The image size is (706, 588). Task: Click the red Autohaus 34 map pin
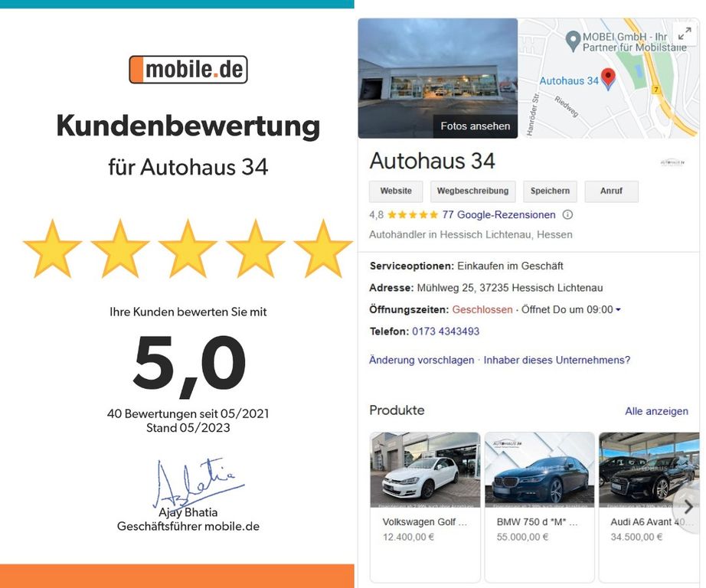tap(608, 79)
